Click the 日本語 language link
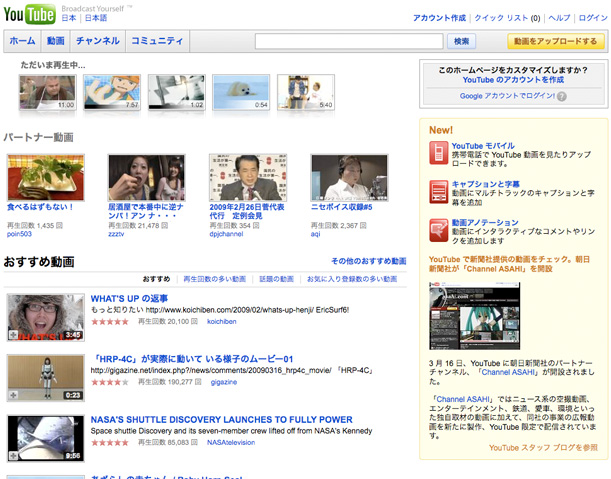 (x=96, y=18)
